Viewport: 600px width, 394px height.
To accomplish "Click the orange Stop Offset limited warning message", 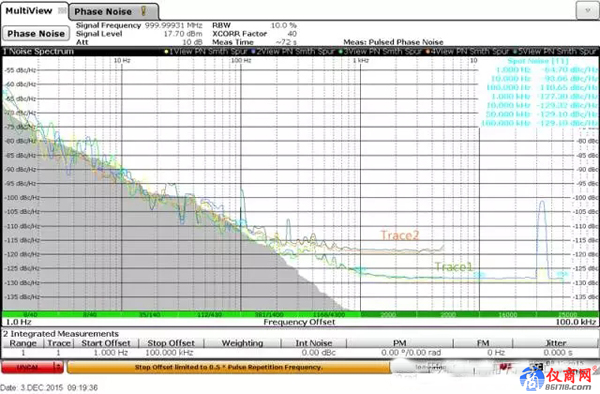I will coord(228,367).
